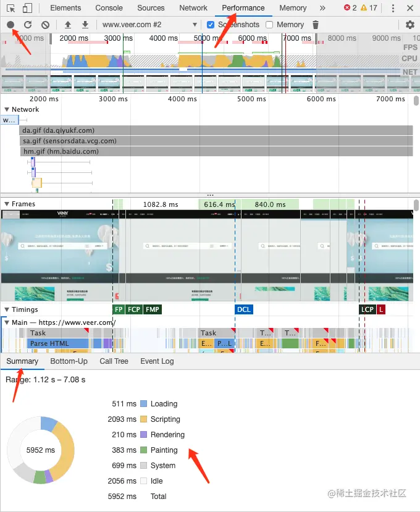The image size is (420, 512).
Task: Open capture settings with the gear icon
Action: 410,25
